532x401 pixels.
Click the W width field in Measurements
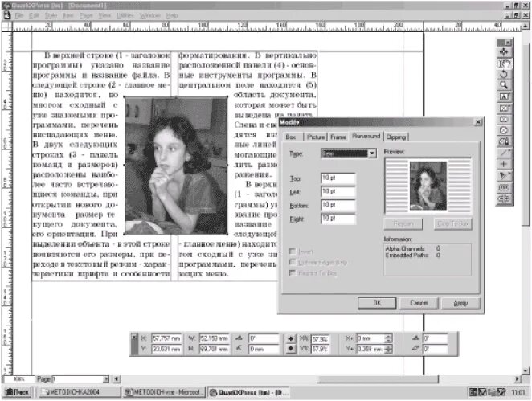pos(215,338)
